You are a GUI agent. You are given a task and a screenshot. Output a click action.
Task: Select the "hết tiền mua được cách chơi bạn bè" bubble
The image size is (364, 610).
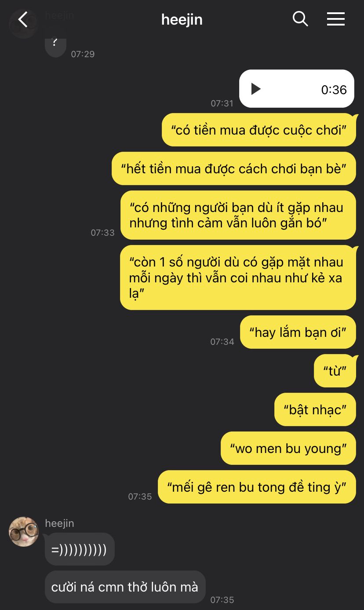pos(233,168)
